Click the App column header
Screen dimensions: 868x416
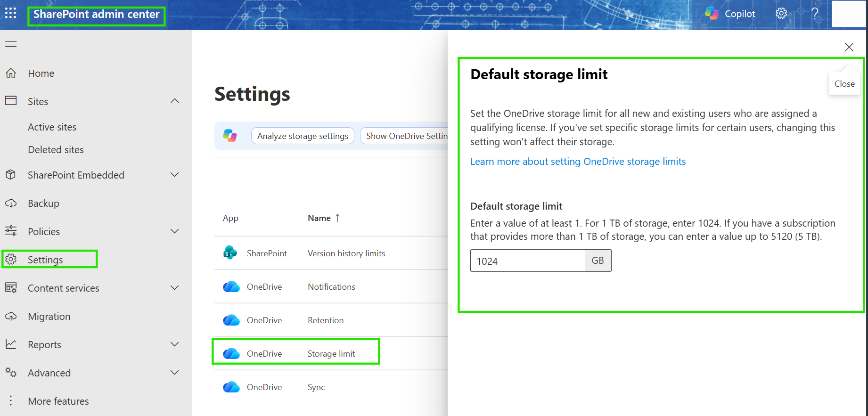tap(230, 218)
